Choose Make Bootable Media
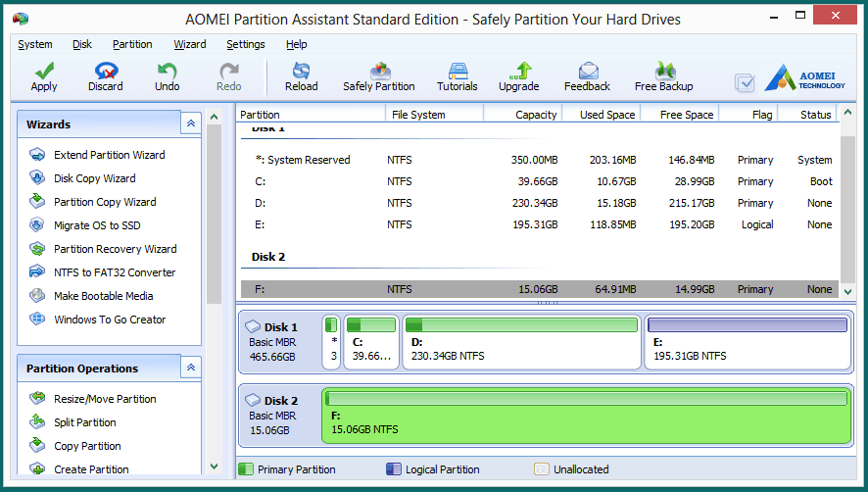This screenshot has width=868, height=492. [x=103, y=296]
